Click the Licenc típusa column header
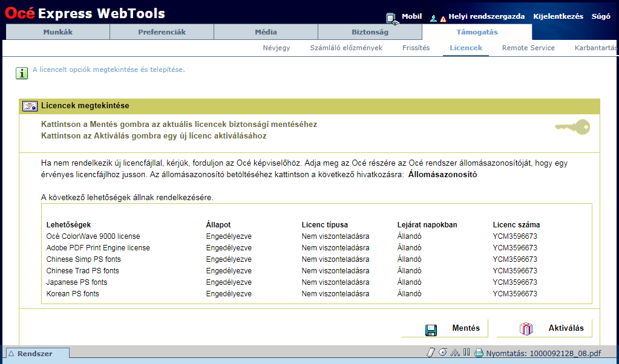Screen dimensions: 619x364 (325, 225)
